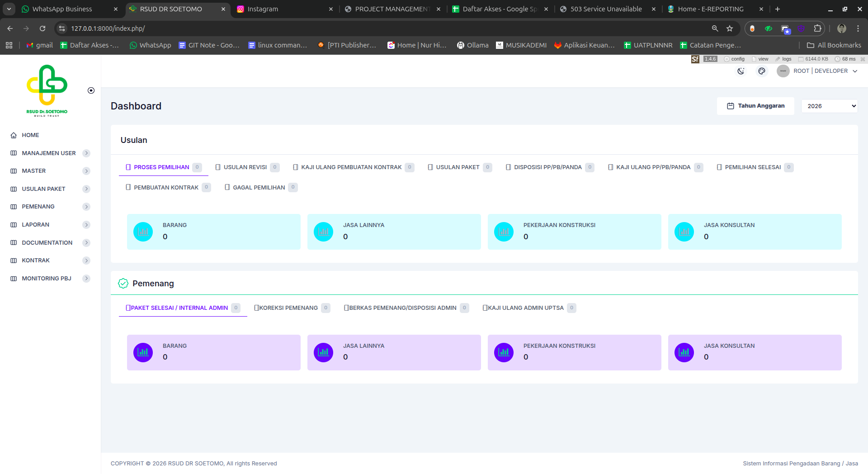Open the browser Extensions puzzle icon

click(817, 28)
